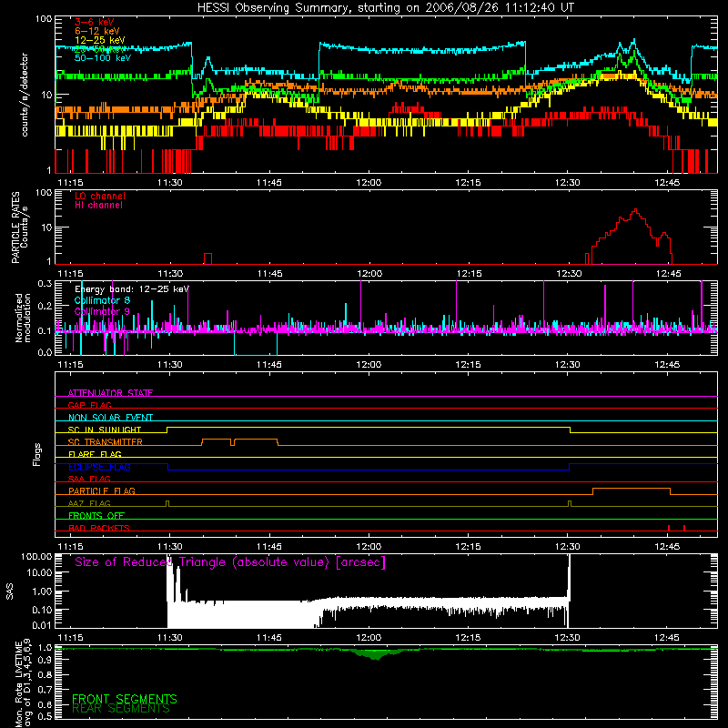The height and width of the screenshot is (728, 728).
Task: Select the FRONT SEGMENTS legend label
Action: pos(125,699)
